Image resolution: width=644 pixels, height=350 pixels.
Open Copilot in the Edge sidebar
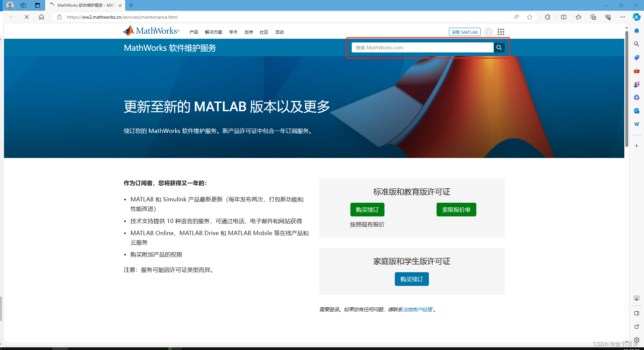click(636, 17)
